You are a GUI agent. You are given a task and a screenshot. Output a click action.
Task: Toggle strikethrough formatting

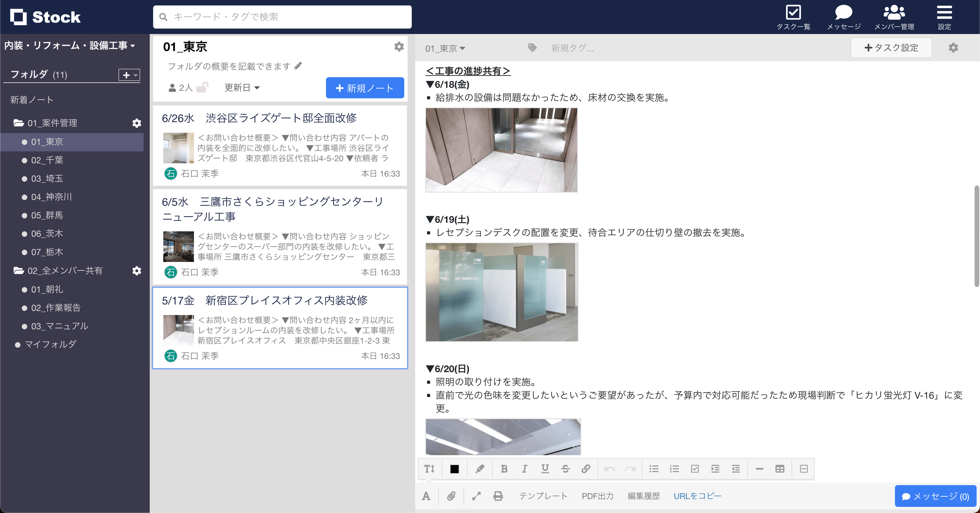(565, 468)
